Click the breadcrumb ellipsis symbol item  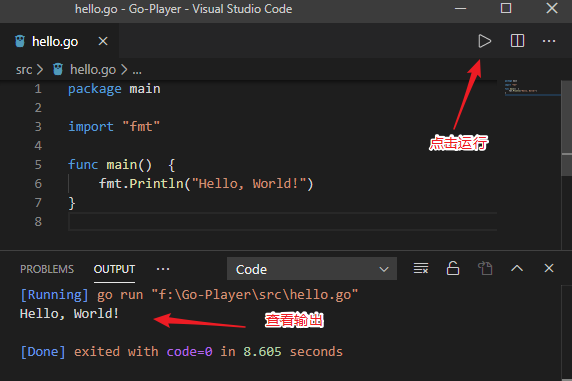pyautogui.click(x=137, y=70)
